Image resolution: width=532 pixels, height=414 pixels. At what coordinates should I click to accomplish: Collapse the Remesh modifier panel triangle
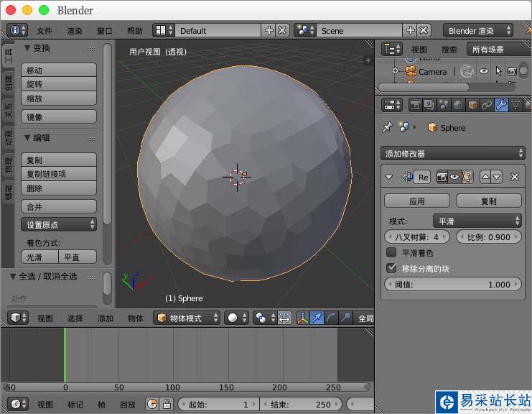(389, 177)
